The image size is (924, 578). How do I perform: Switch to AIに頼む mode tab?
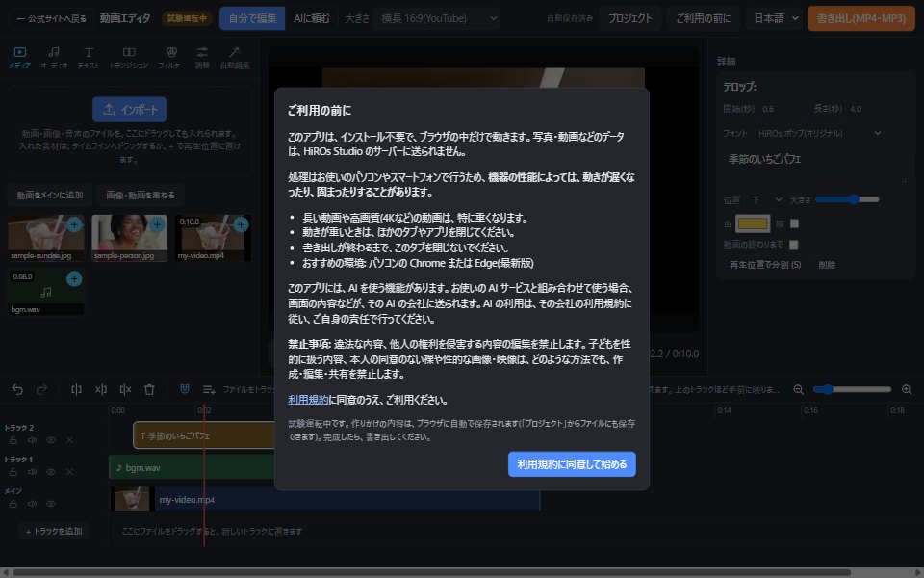(311, 19)
